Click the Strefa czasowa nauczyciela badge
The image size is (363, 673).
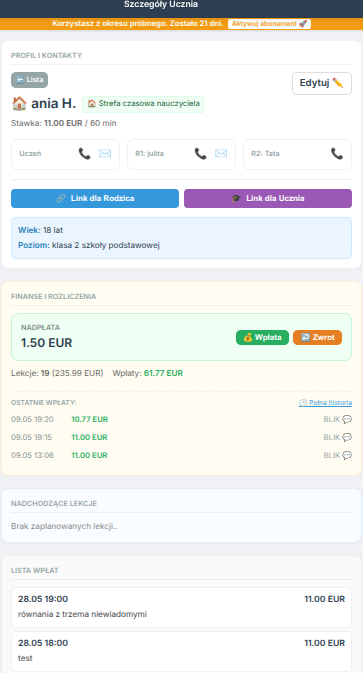pos(143,104)
